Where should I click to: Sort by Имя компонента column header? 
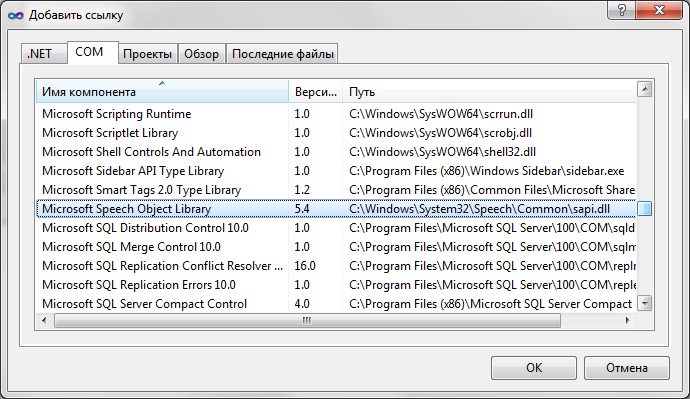click(162, 92)
